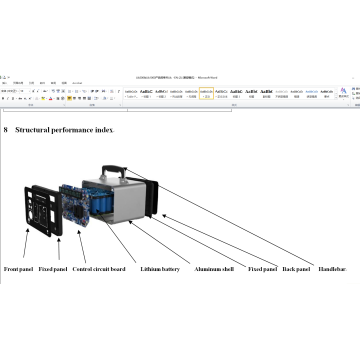Screen dimensions: 360x360
Task: Open the Acrobat ribbon tab
Action: click(77, 83)
